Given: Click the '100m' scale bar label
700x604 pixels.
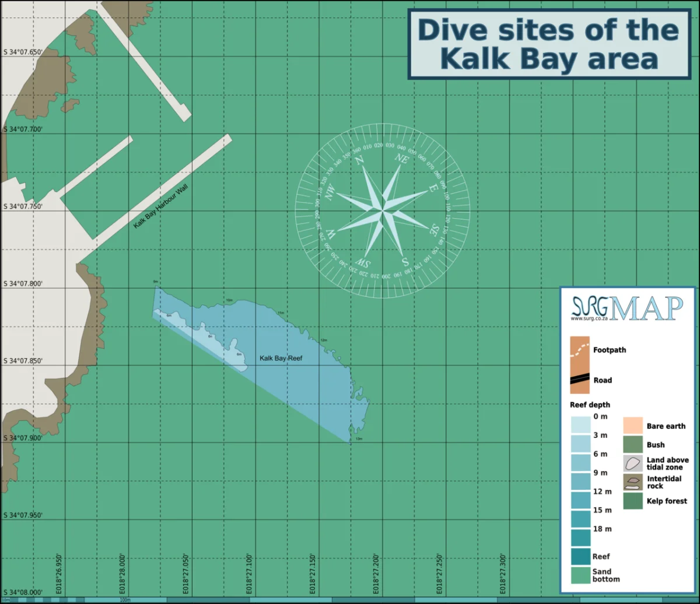Looking at the screenshot, I should click(125, 599).
